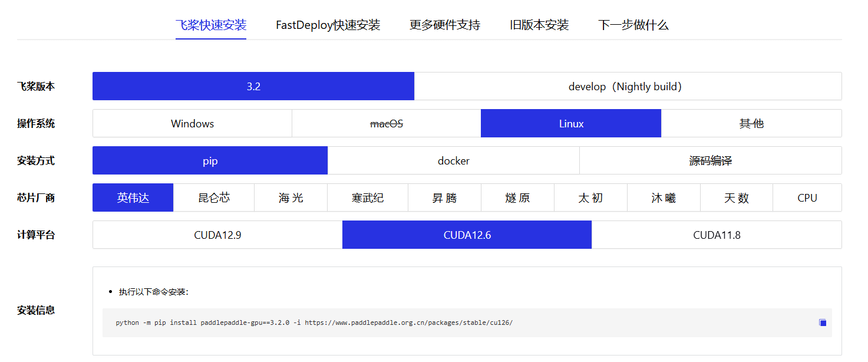Copy the pip install command
The height and width of the screenshot is (362, 868).
tap(823, 322)
